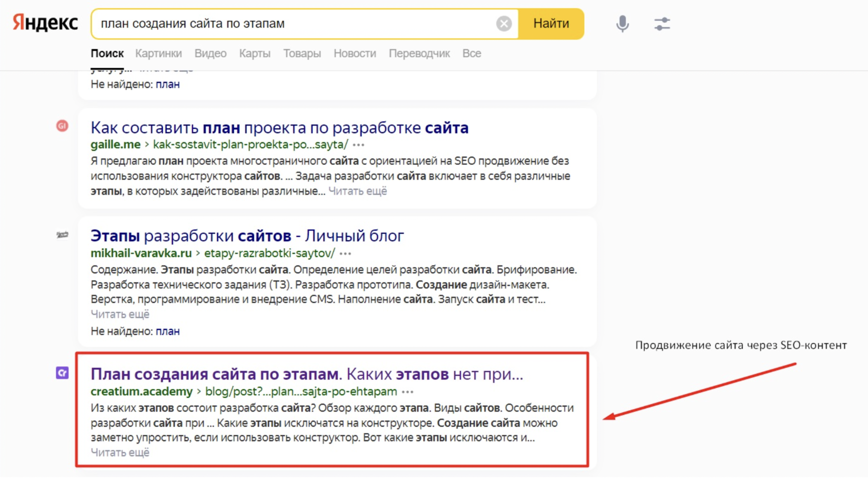Click the kak-sostavit-plan-proekta URL path
The height and width of the screenshot is (479, 868).
pyautogui.click(x=251, y=145)
